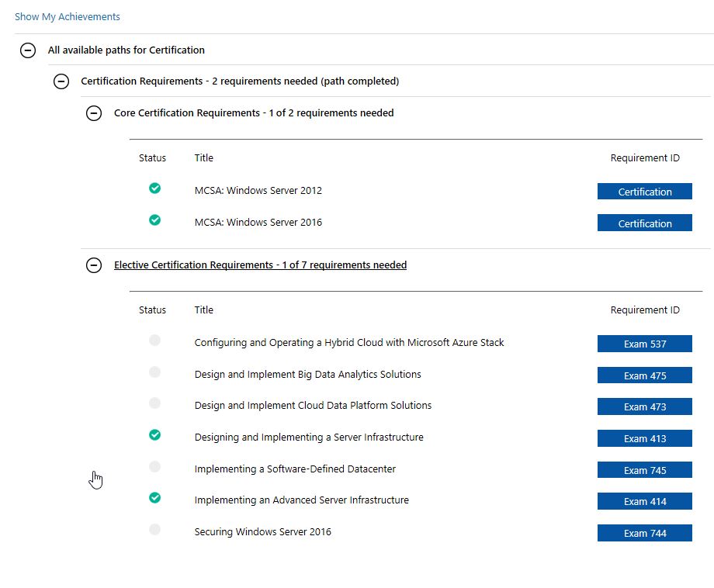This screenshot has height=588, width=714.
Task: Open the Exam 537 button
Action: [x=645, y=344]
